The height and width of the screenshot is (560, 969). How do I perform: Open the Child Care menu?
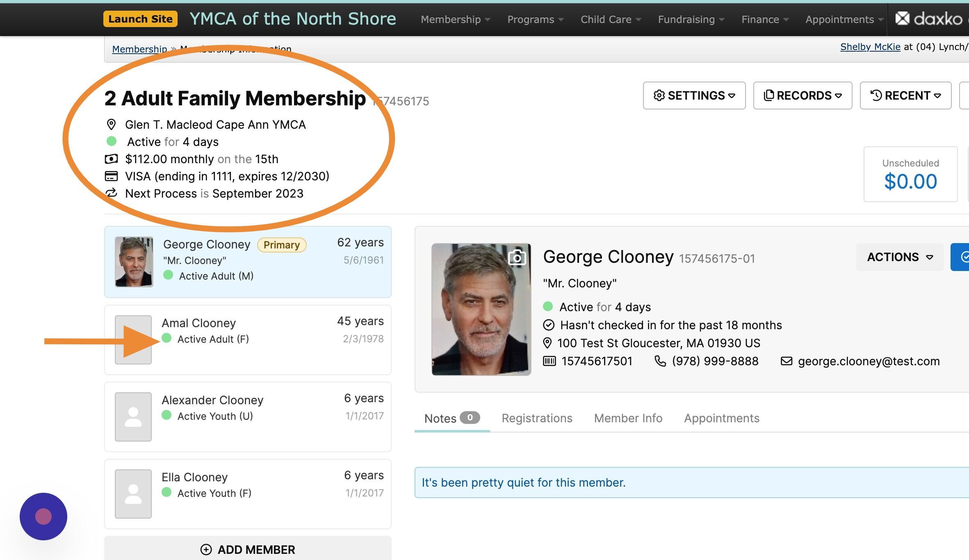[611, 19]
